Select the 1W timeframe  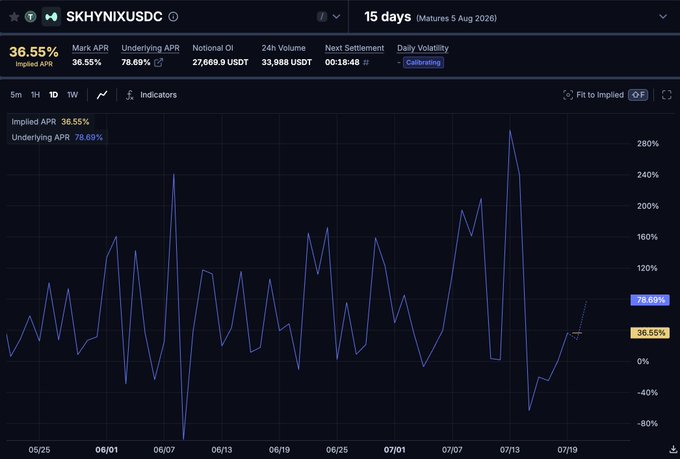72,95
